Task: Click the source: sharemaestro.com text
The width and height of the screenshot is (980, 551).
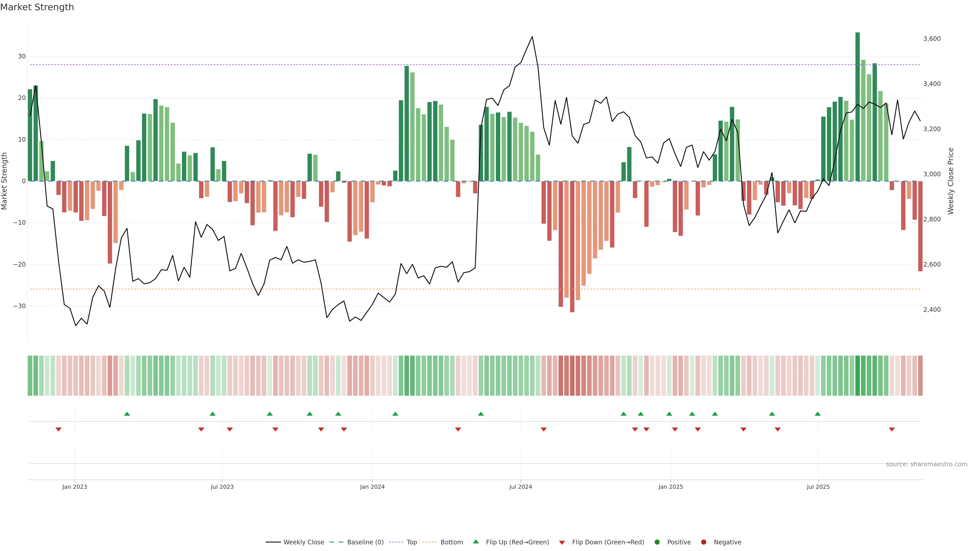Action: (926, 464)
